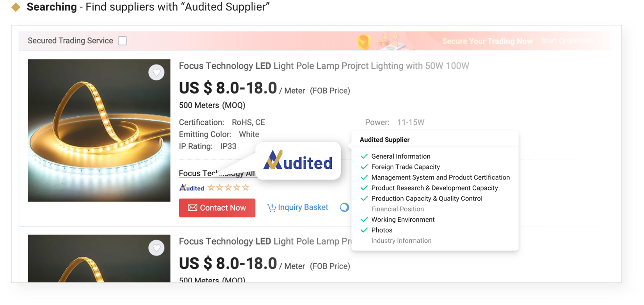Favorite the second product using its heart icon
This screenshot has height=305, width=644.
(157, 248)
